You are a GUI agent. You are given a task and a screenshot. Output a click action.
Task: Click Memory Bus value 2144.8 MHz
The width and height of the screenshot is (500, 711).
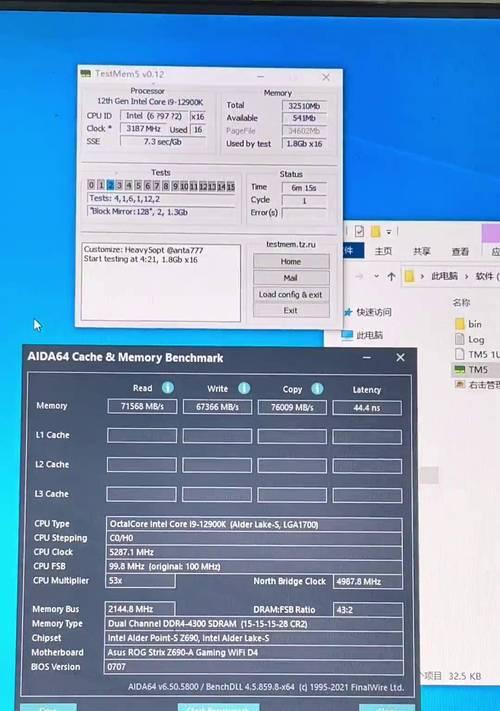point(140,609)
